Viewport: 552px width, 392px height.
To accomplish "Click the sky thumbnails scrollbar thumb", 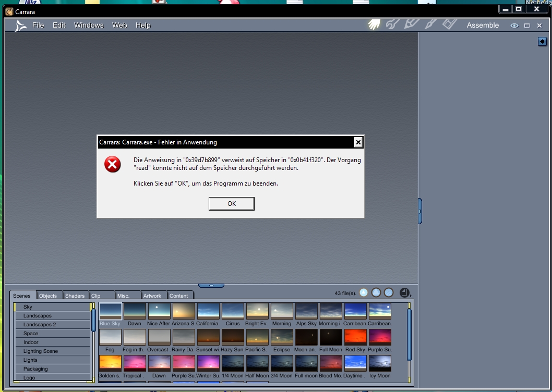I will (409, 335).
